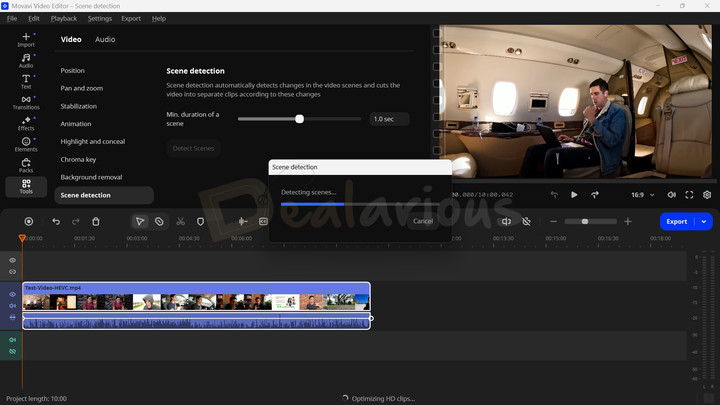Image resolution: width=720 pixels, height=405 pixels.
Task: Open the File menu
Action: tap(12, 18)
